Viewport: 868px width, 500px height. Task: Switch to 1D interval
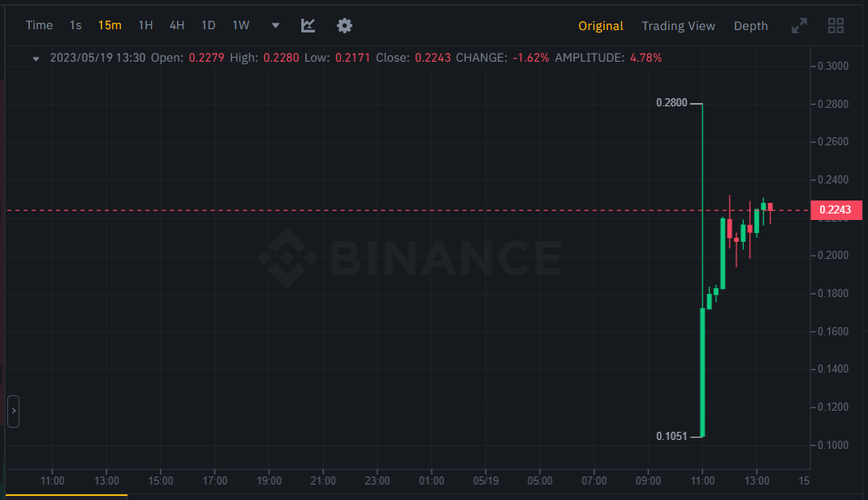coord(208,25)
